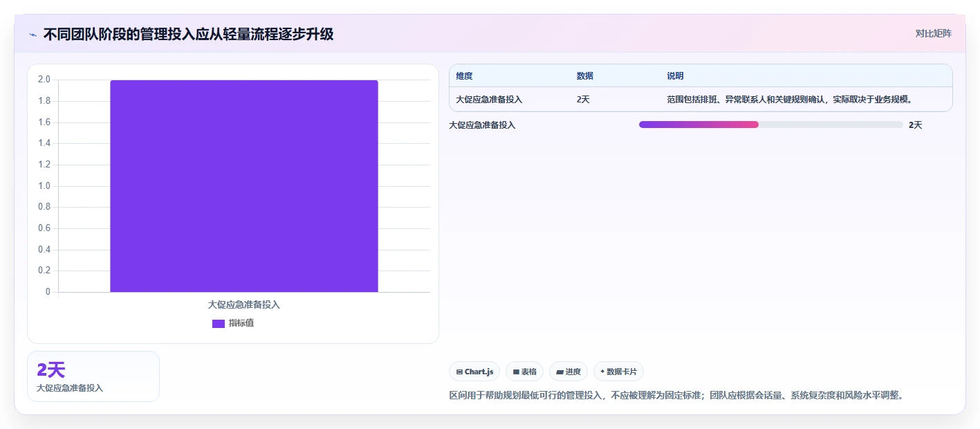Click the 说明 column header
This screenshot has height=429, width=980.
[675, 76]
